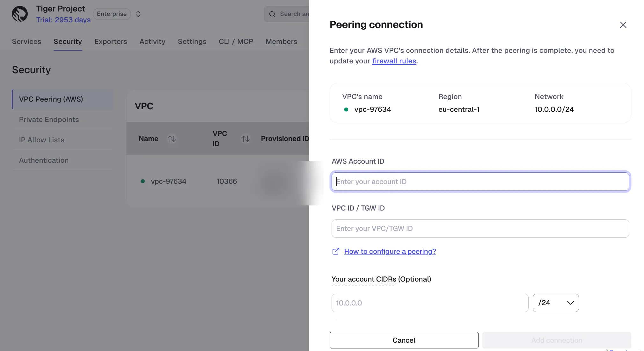644x351 pixels.
Task: Click the Add connection button
Action: pyautogui.click(x=557, y=340)
